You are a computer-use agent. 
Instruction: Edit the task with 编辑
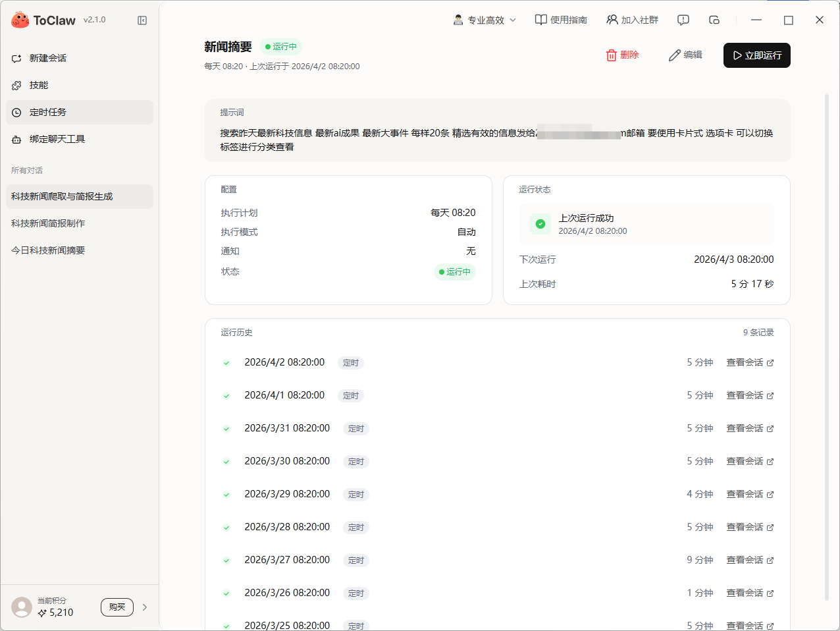coord(685,55)
